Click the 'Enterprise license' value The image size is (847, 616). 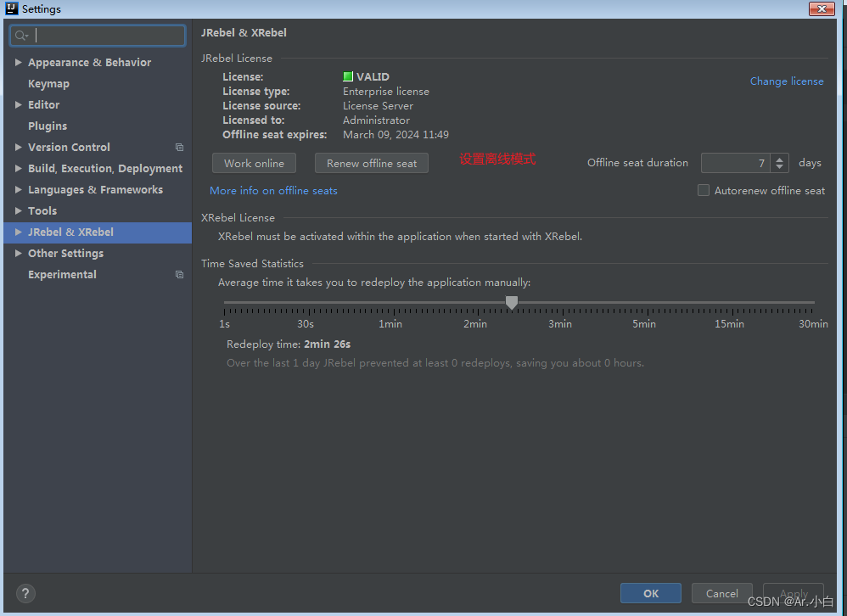point(386,92)
